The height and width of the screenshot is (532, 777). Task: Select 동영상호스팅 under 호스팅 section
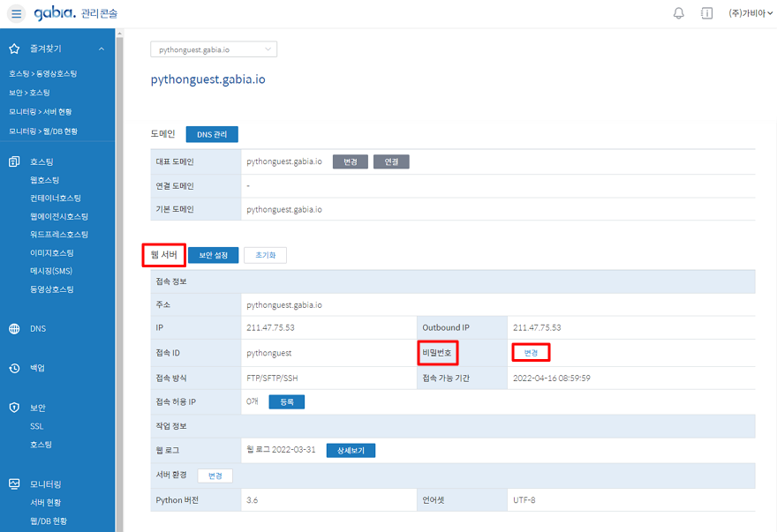(52, 289)
